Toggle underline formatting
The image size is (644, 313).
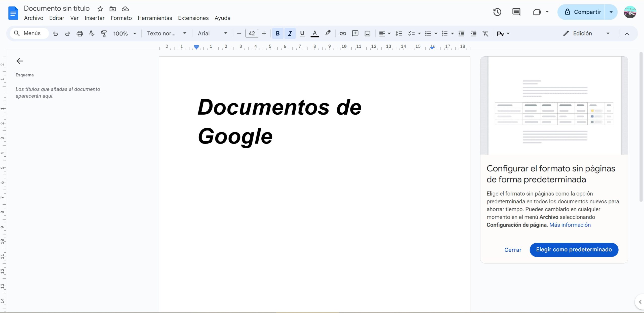click(x=302, y=33)
